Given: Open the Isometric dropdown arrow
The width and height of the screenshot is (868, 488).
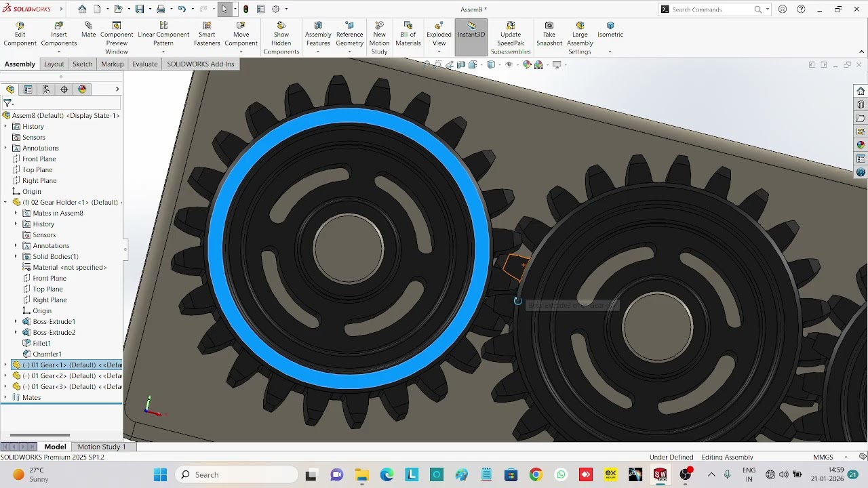Looking at the screenshot, I should 610,52.
